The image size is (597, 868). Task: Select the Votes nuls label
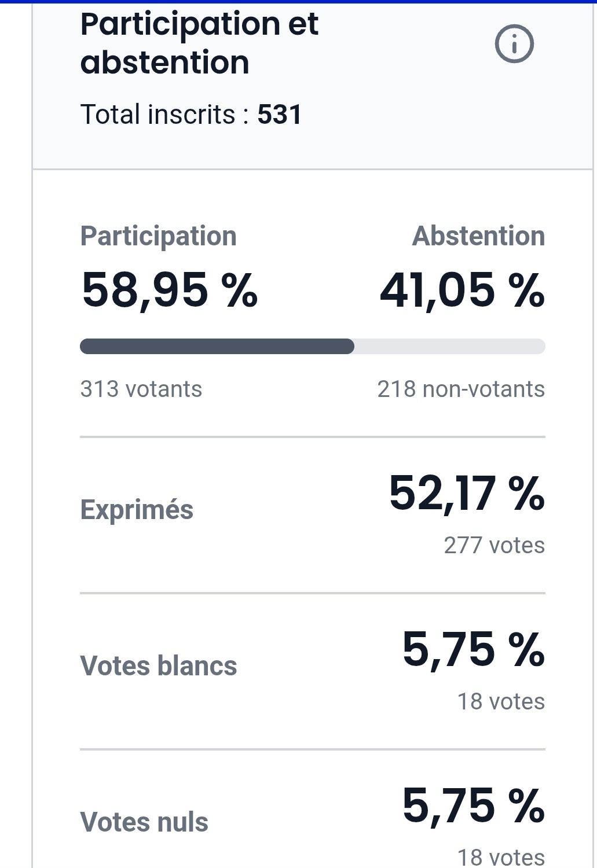[x=144, y=822]
